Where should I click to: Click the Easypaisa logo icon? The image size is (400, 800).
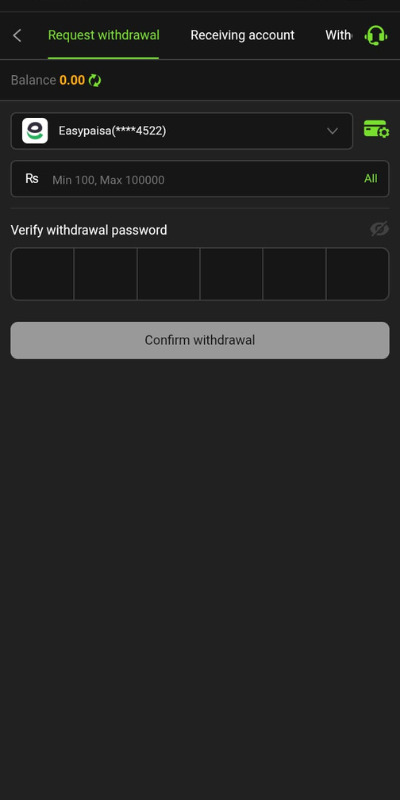(x=35, y=131)
